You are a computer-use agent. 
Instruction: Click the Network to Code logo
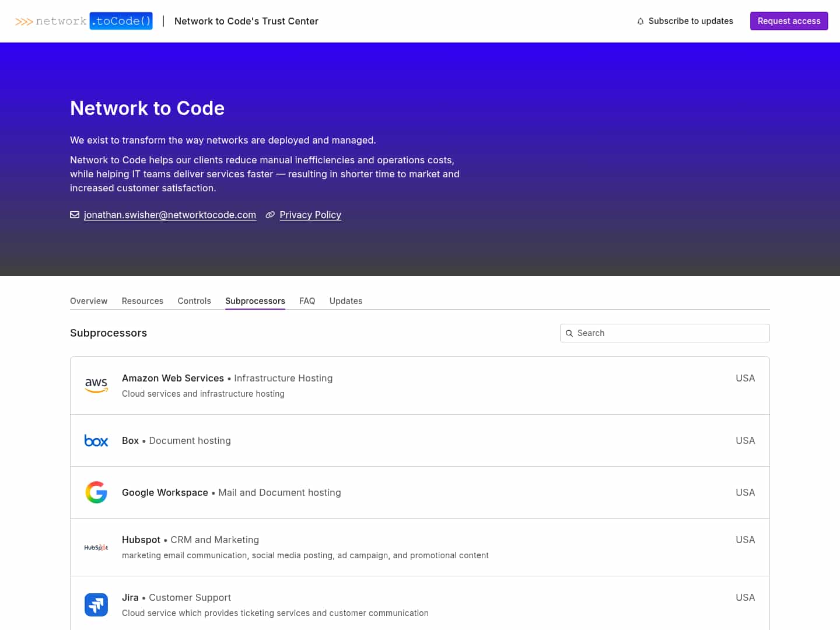point(84,21)
